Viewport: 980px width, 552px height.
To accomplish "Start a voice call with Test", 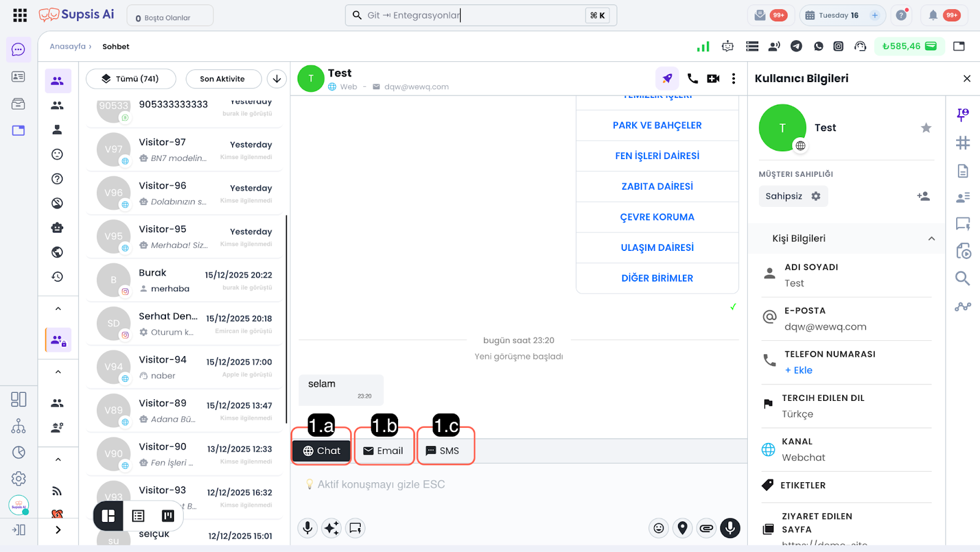I will (692, 78).
